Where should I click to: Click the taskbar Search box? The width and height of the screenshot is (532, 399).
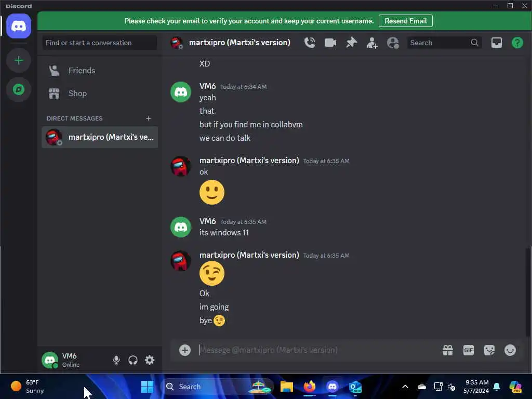tap(217, 387)
